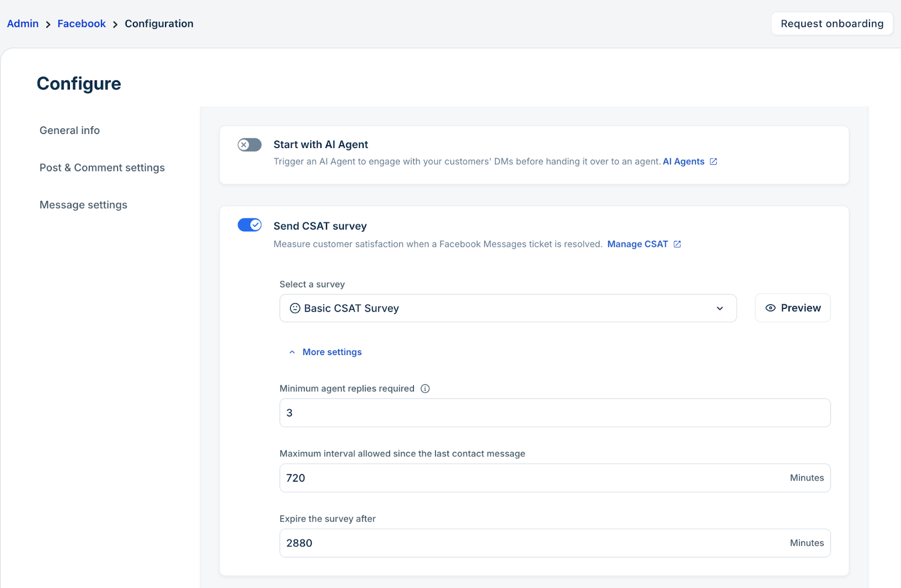This screenshot has width=901, height=588.
Task: Disable the Send CSAT survey toggle
Action: pos(249,225)
